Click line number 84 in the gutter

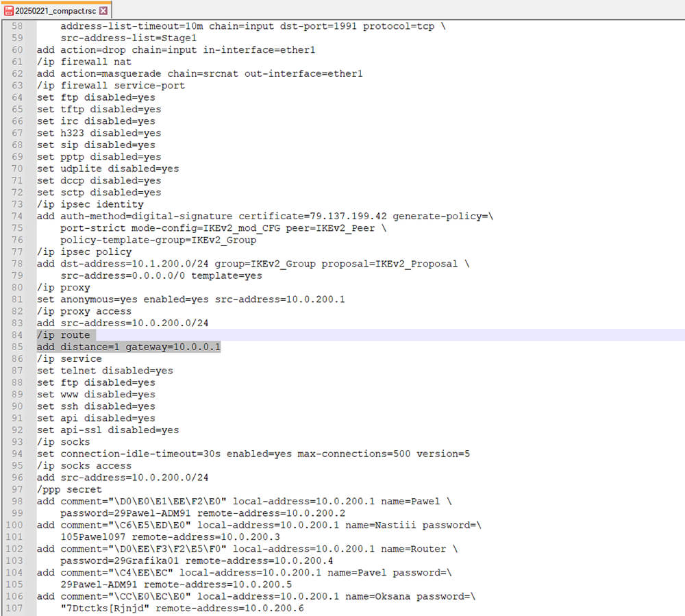pos(17,335)
